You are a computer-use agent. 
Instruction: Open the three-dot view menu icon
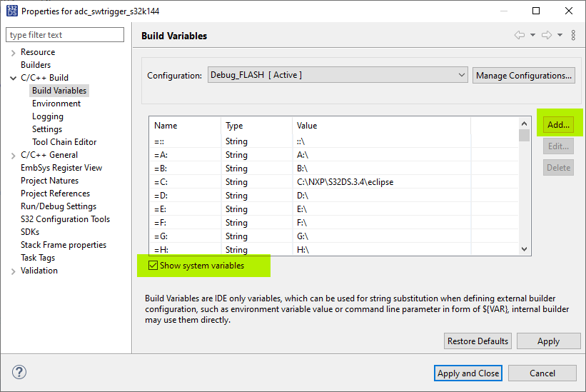[x=573, y=36]
